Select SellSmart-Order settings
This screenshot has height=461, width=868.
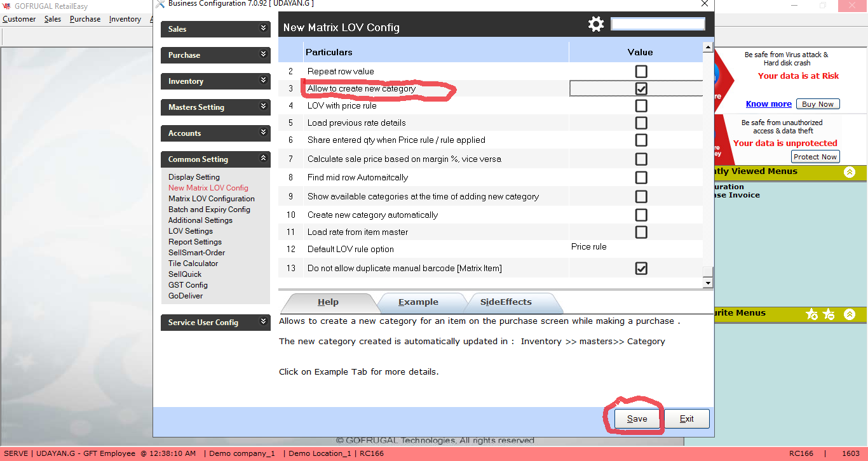coord(196,253)
